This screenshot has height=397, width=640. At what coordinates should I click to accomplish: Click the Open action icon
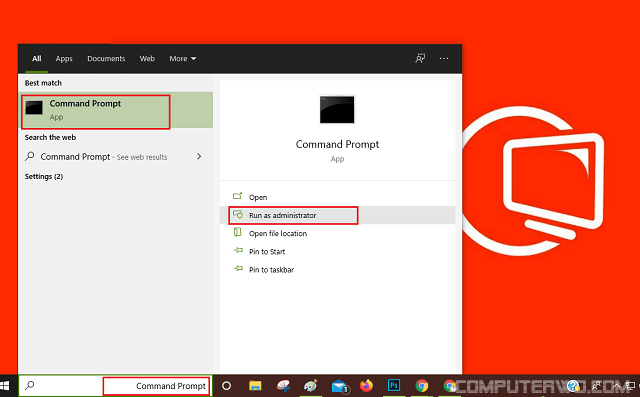click(x=238, y=196)
